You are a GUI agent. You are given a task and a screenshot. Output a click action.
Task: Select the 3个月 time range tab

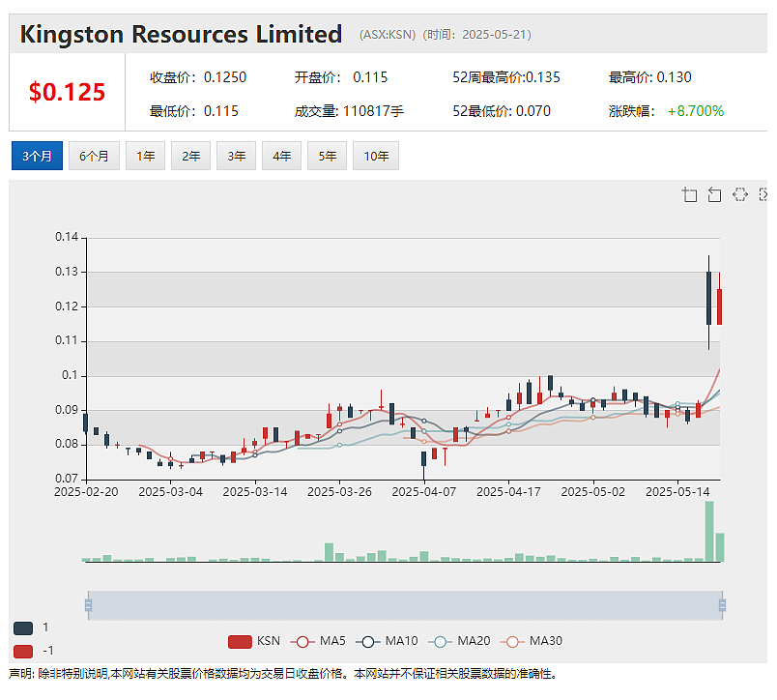coord(37,157)
